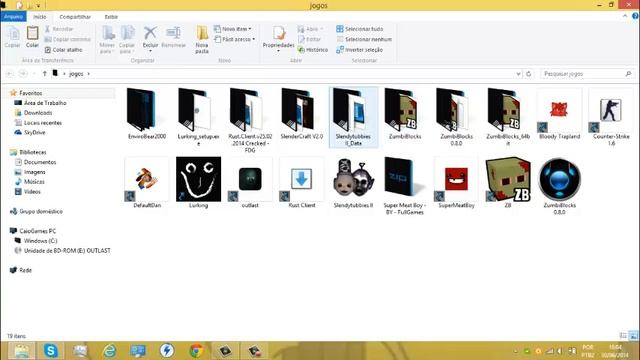Open Rust.Client.v25.02.2014 Cracked folder
This screenshot has height=360, width=640.
250,120
